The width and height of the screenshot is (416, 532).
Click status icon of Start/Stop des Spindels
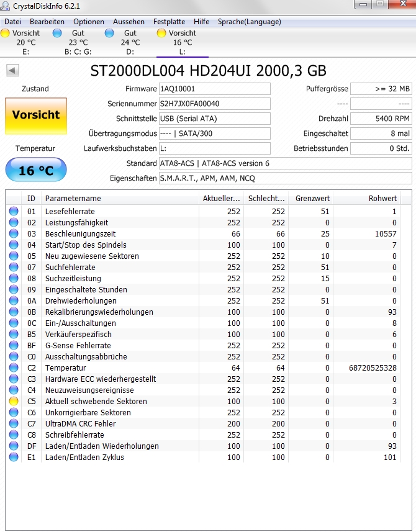(x=14, y=245)
